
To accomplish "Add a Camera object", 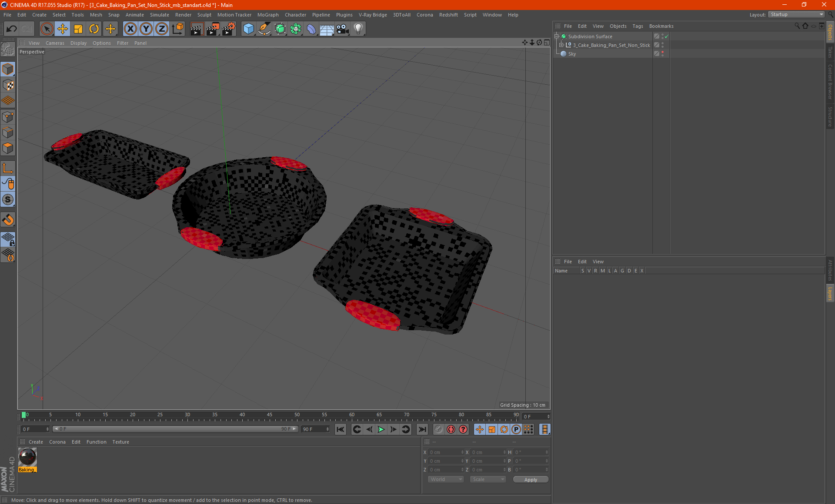I will [343, 29].
